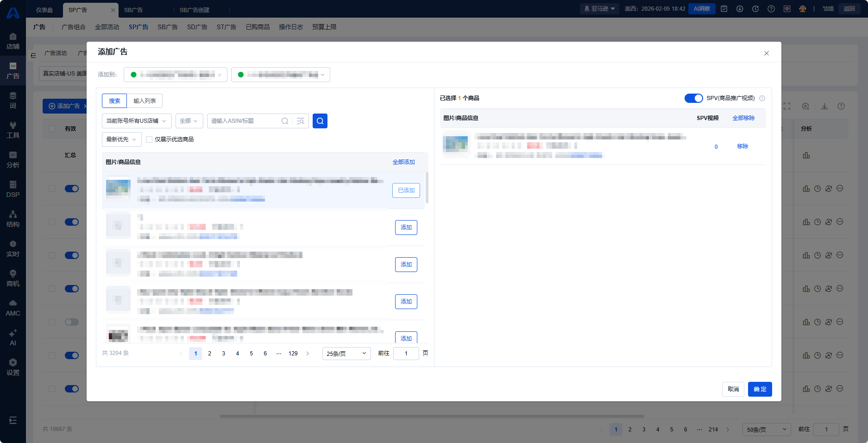Image resolution: width=868 pixels, height=443 pixels.
Task: Expand the 当前账号所有US店铺 dropdown
Action: pos(136,121)
